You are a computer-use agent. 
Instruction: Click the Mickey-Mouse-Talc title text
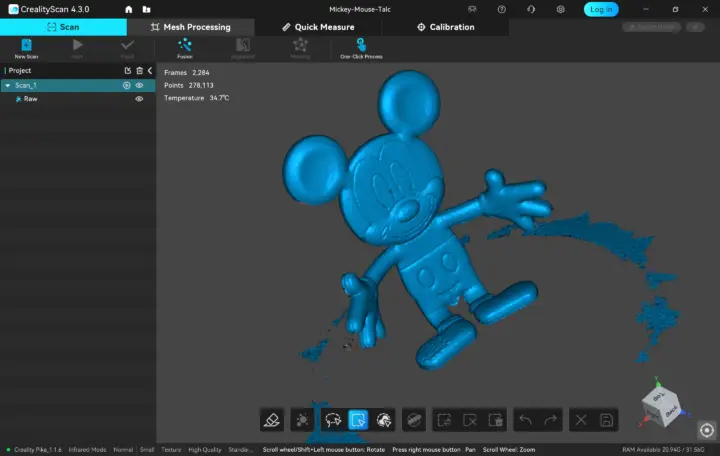pyautogui.click(x=360, y=9)
